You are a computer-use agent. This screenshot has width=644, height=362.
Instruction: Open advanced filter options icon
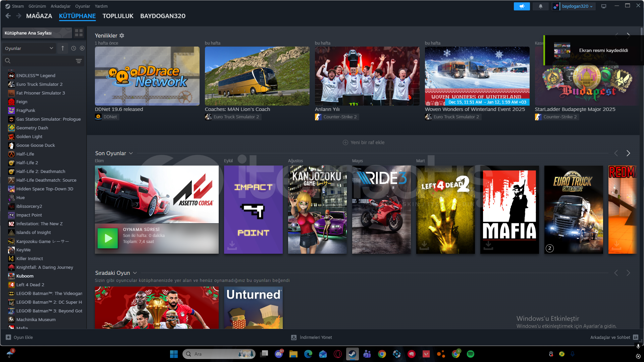click(78, 61)
